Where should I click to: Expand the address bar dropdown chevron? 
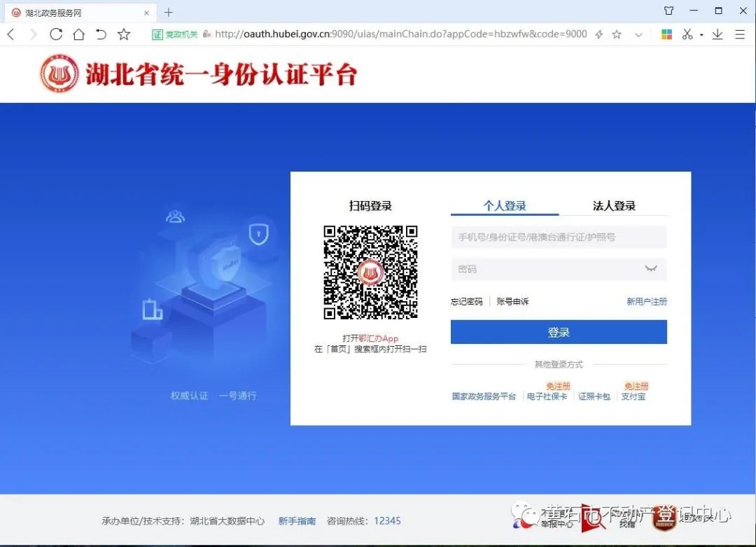(x=638, y=34)
